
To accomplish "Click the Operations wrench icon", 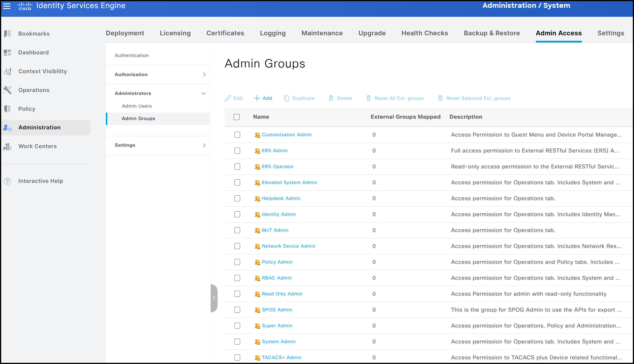I will [x=8, y=90].
